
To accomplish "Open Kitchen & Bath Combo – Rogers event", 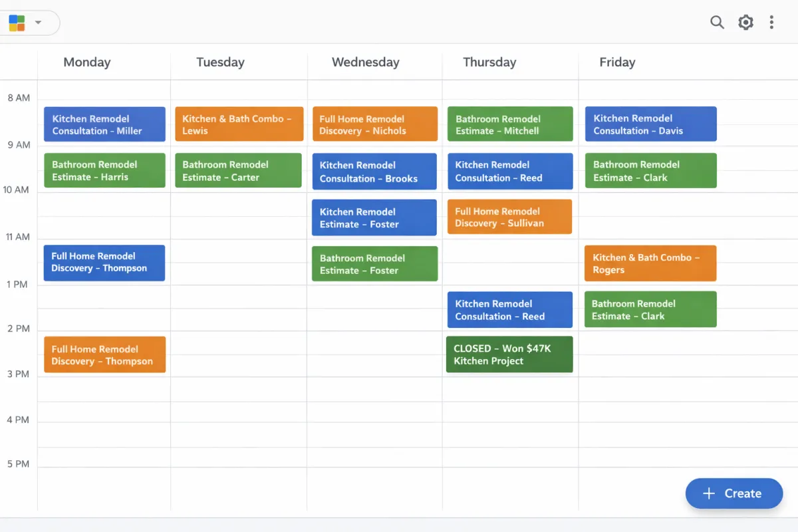I will [x=650, y=263].
